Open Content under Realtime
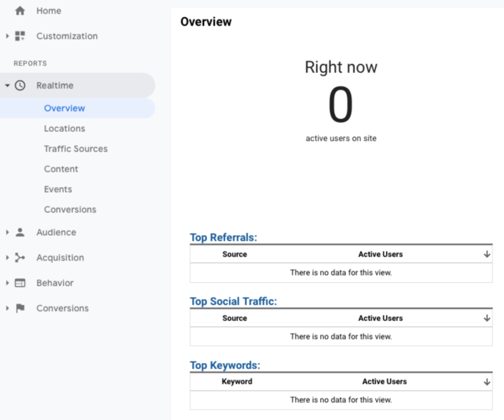This screenshot has width=504, height=420. pyautogui.click(x=61, y=169)
